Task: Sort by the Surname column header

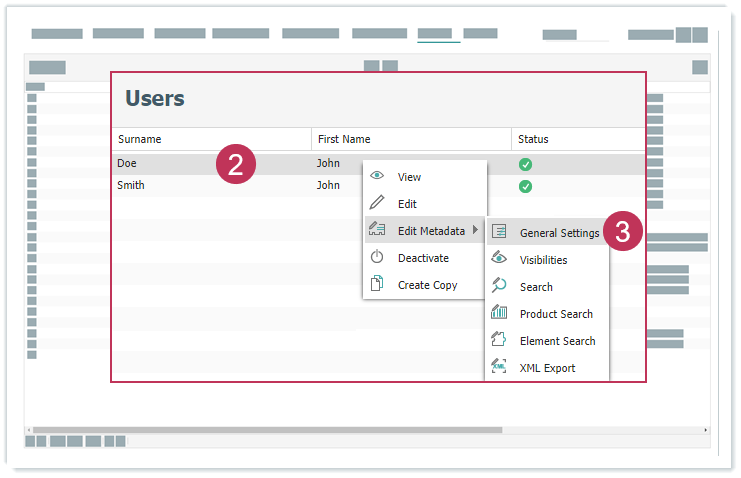Action: [x=140, y=139]
